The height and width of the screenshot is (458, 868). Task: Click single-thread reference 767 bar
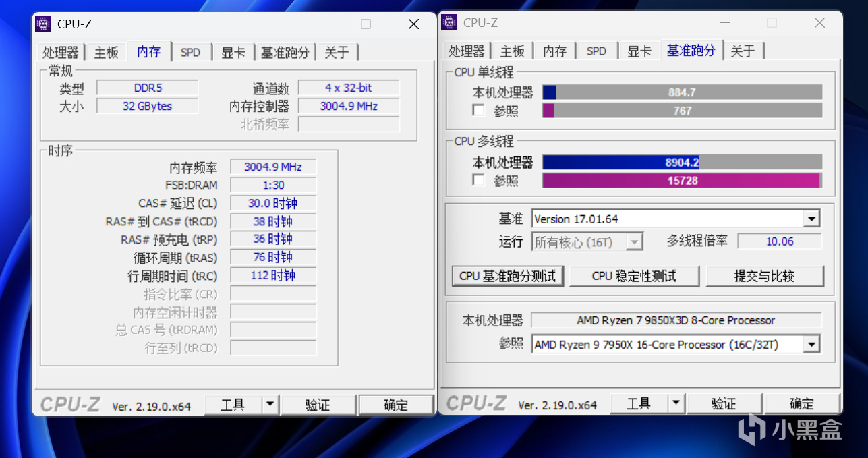[x=682, y=111]
